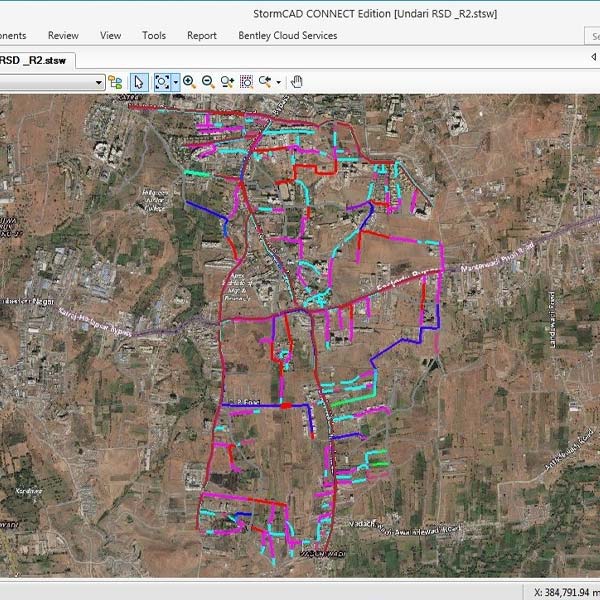Activate the Select pointer tool
The width and height of the screenshot is (600, 600).
click(x=139, y=82)
